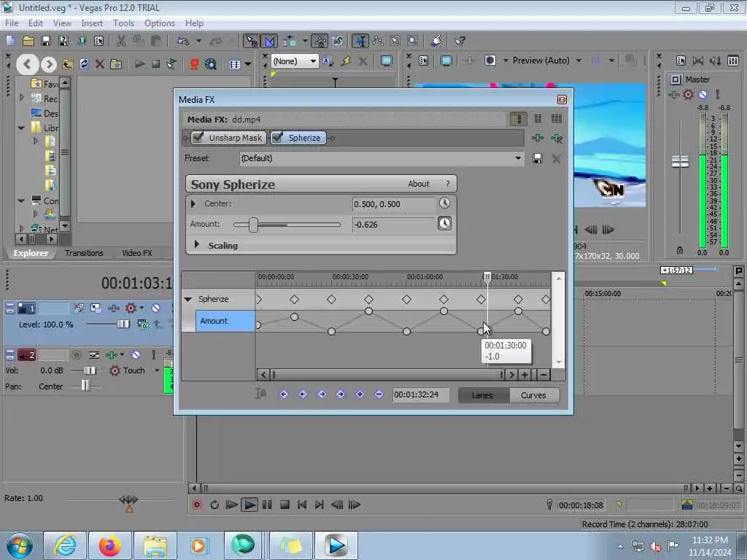Screen dimensions: 747x560
Task: Collapse the Computer tree node
Action: point(21,201)
